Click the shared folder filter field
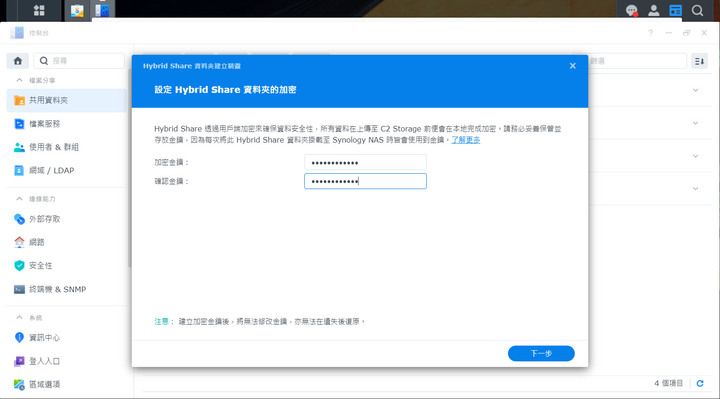 click(637, 61)
